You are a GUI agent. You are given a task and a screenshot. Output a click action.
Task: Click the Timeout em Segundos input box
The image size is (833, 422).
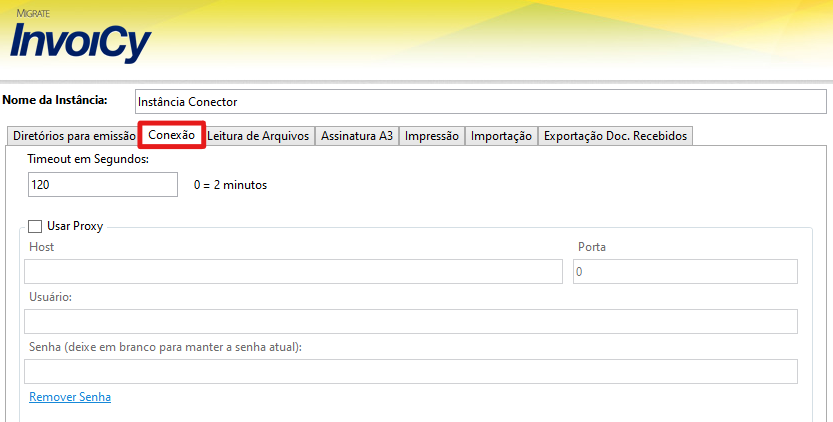104,185
